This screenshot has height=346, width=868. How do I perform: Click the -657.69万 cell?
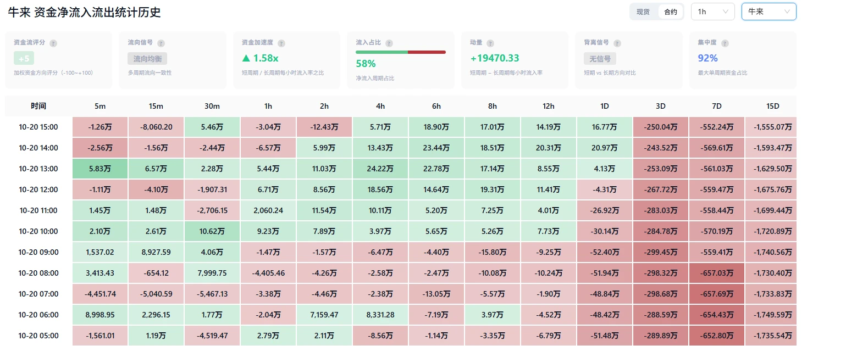(717, 294)
